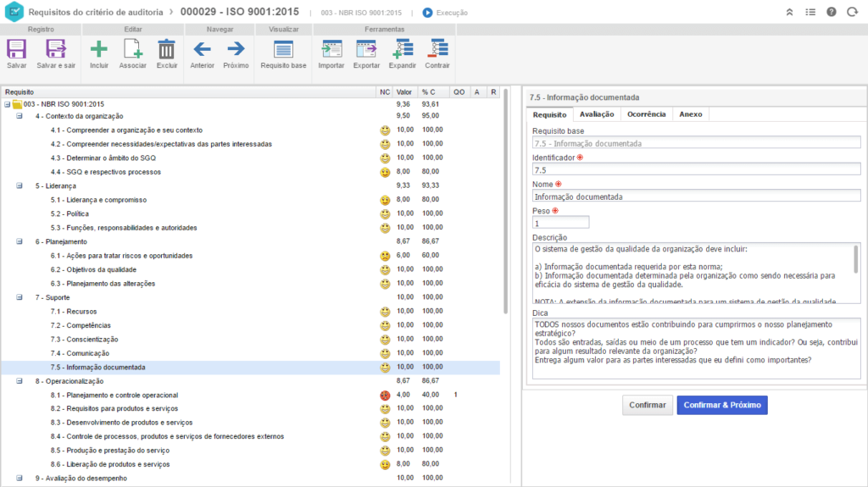Collapse the 8 - Operacionalização node
This screenshot has height=487, width=868.
tap(20, 382)
